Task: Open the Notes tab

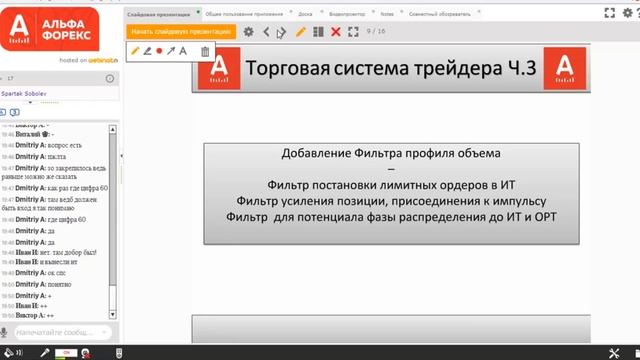Action: coord(387,14)
